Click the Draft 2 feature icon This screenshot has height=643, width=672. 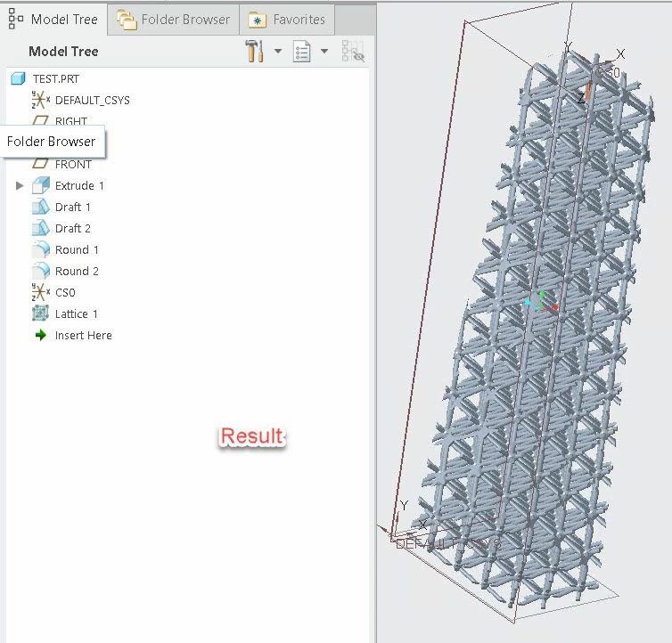tap(41, 228)
